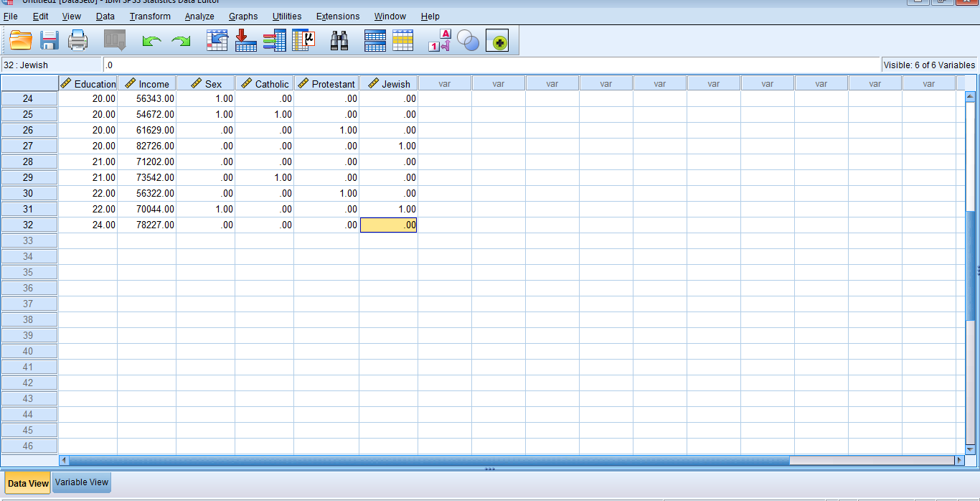Open a data document via folder icon
The height and width of the screenshot is (501, 980).
[21, 41]
